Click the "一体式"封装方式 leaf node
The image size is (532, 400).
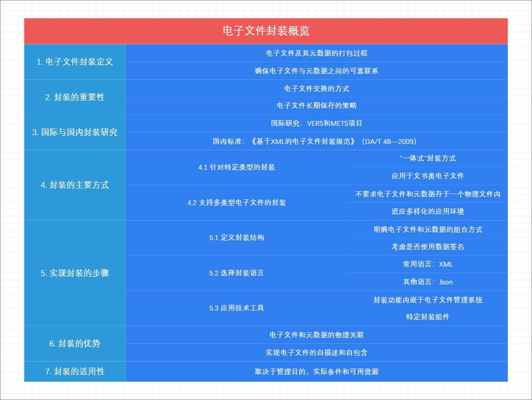click(x=427, y=159)
